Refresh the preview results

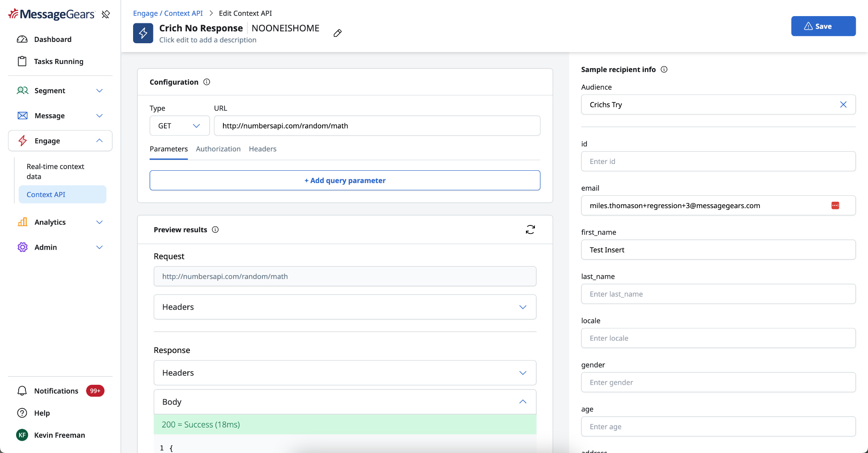(530, 230)
